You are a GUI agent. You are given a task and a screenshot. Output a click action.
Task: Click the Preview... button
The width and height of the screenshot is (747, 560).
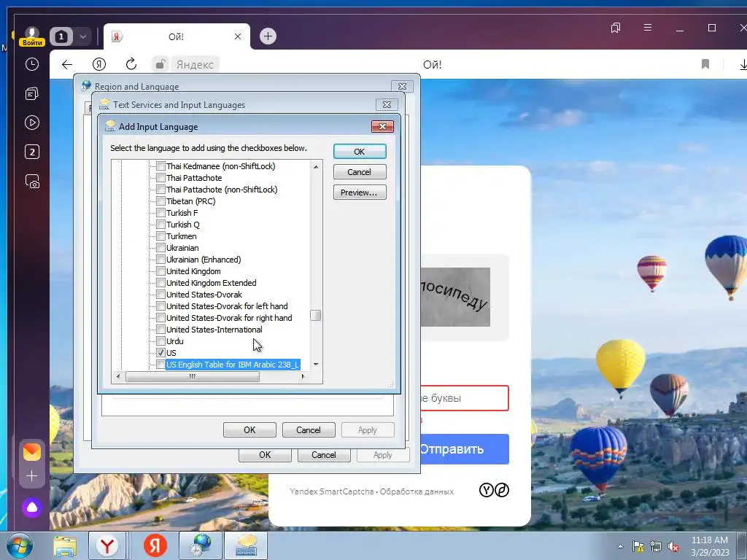tap(360, 192)
